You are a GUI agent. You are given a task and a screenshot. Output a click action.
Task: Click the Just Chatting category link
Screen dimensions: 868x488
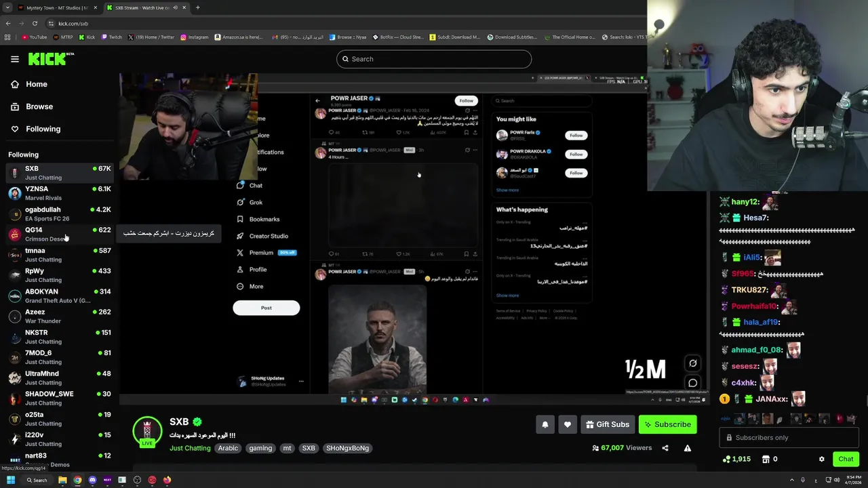click(x=190, y=448)
